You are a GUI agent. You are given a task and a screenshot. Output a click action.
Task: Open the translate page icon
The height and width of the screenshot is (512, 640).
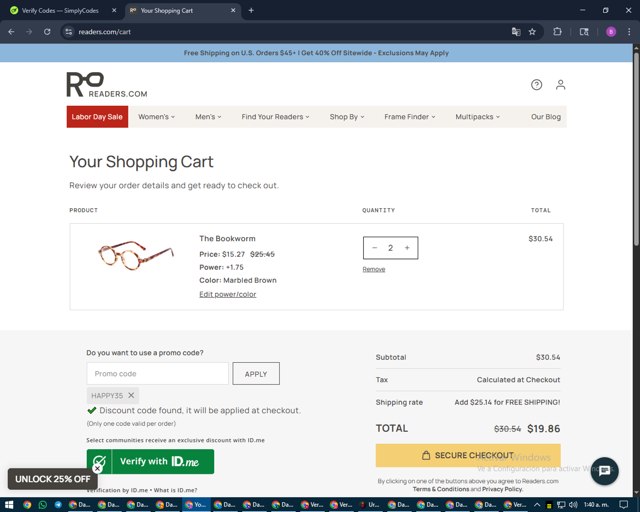point(516,32)
